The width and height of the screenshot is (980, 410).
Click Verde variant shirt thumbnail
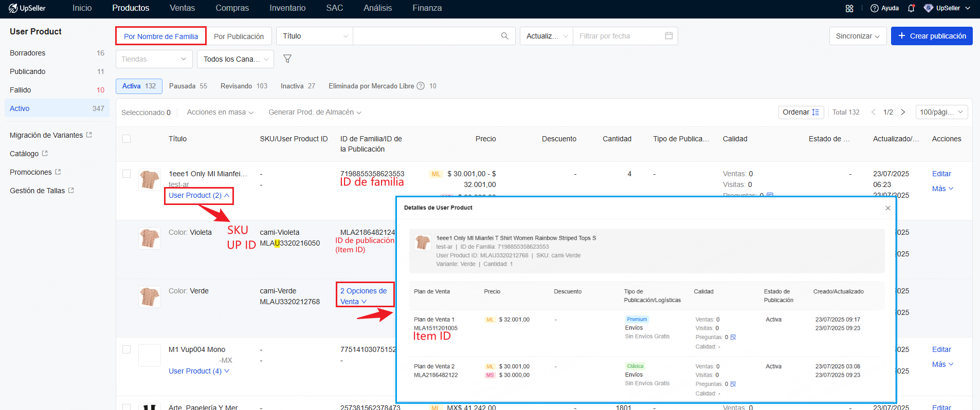(150, 297)
